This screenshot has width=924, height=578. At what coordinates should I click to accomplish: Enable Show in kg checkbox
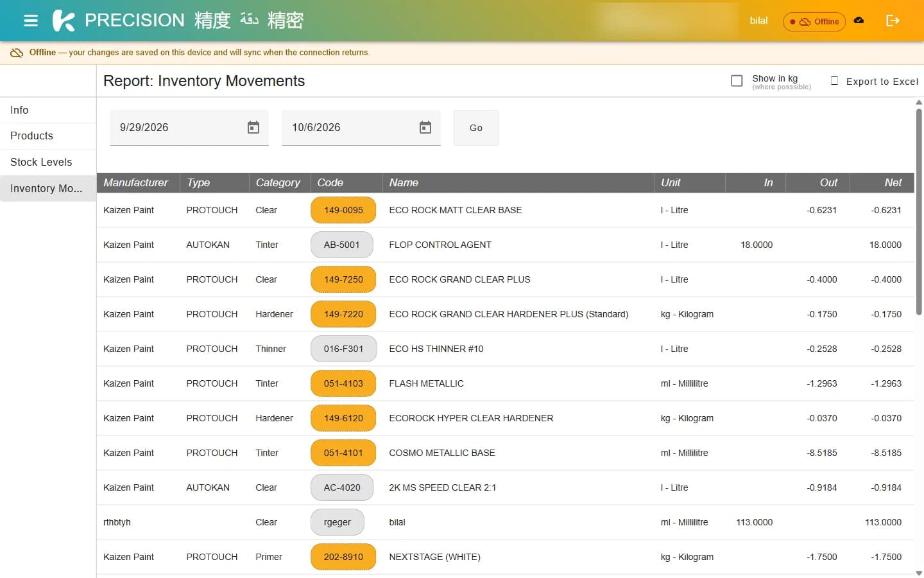click(x=737, y=81)
